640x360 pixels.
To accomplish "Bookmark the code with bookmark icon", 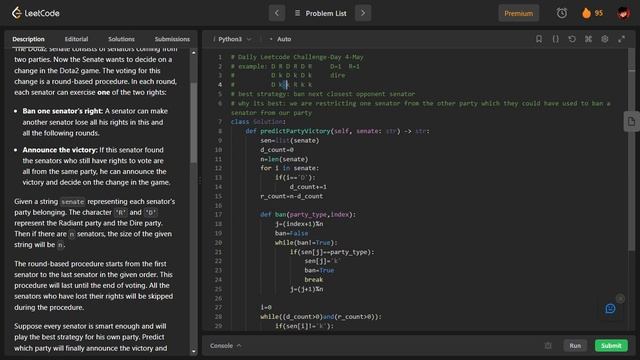I will point(539,39).
